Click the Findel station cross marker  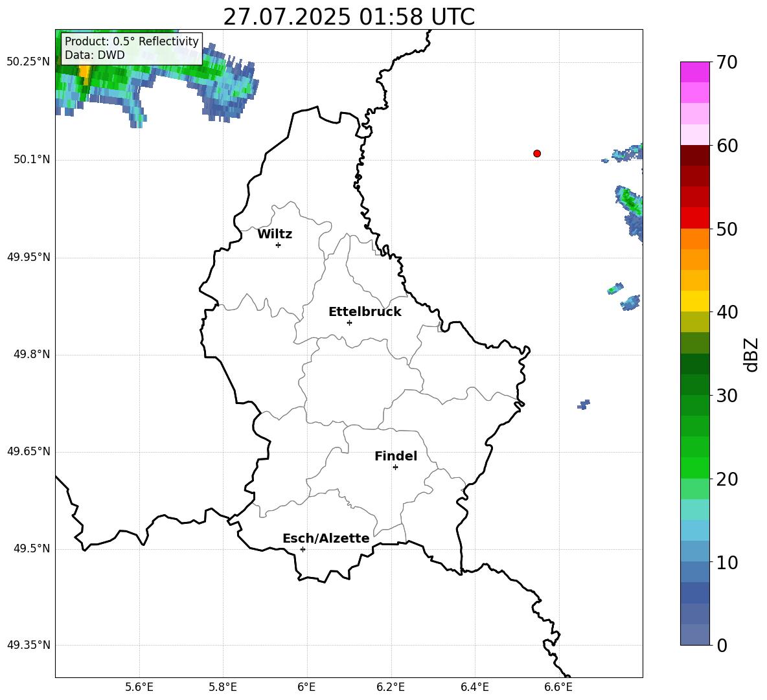click(x=395, y=468)
